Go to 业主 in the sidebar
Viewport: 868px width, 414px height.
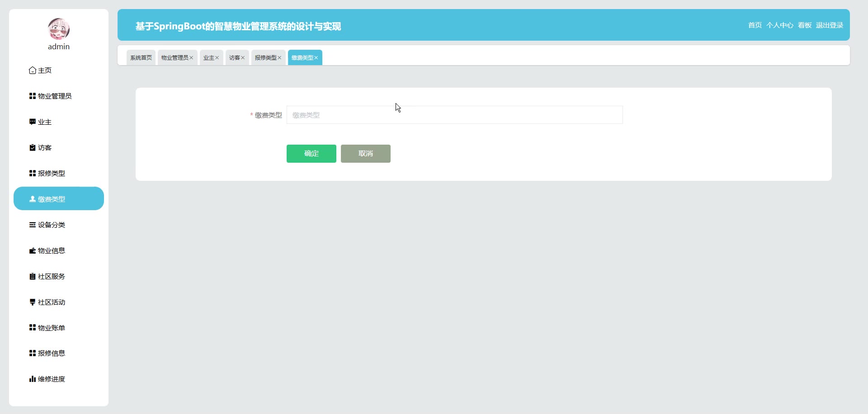click(59, 122)
